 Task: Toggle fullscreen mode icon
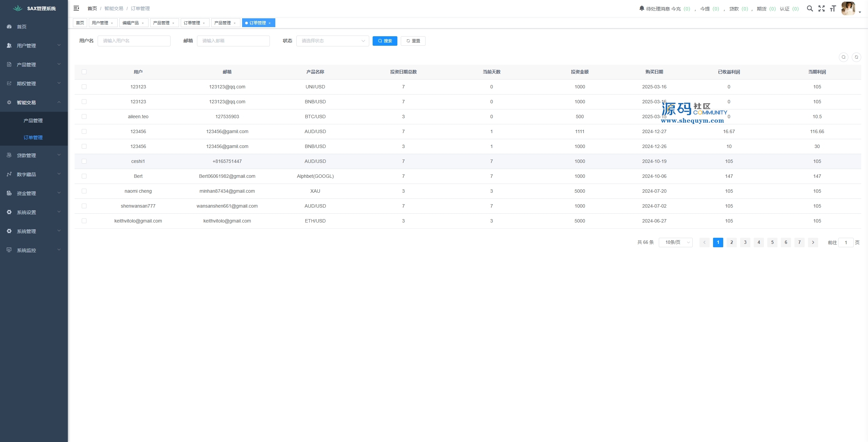pos(821,8)
